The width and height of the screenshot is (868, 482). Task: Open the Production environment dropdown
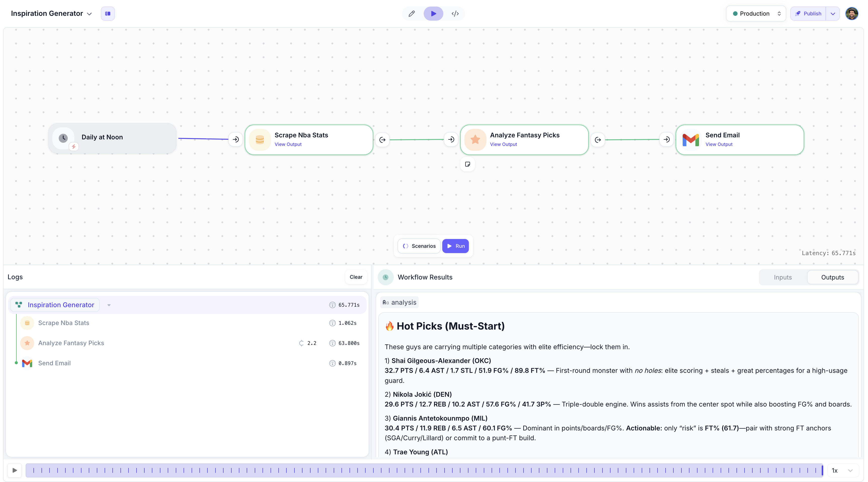click(755, 14)
